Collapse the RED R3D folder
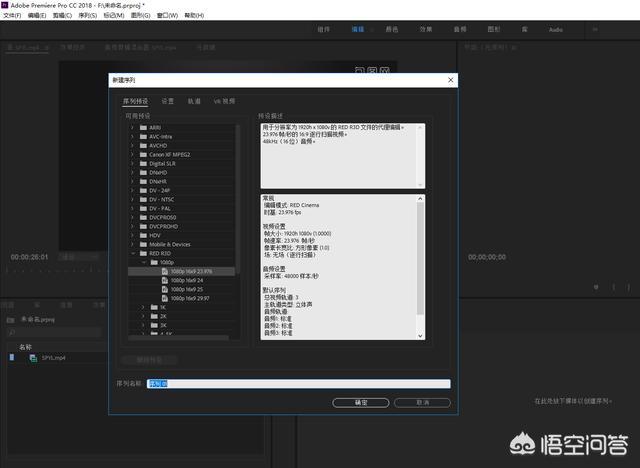 pyautogui.click(x=132, y=253)
